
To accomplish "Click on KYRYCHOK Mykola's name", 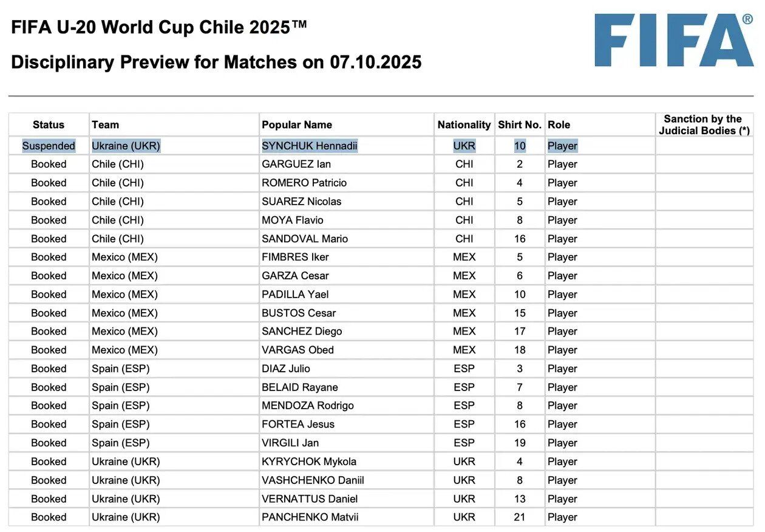I will tap(309, 462).
